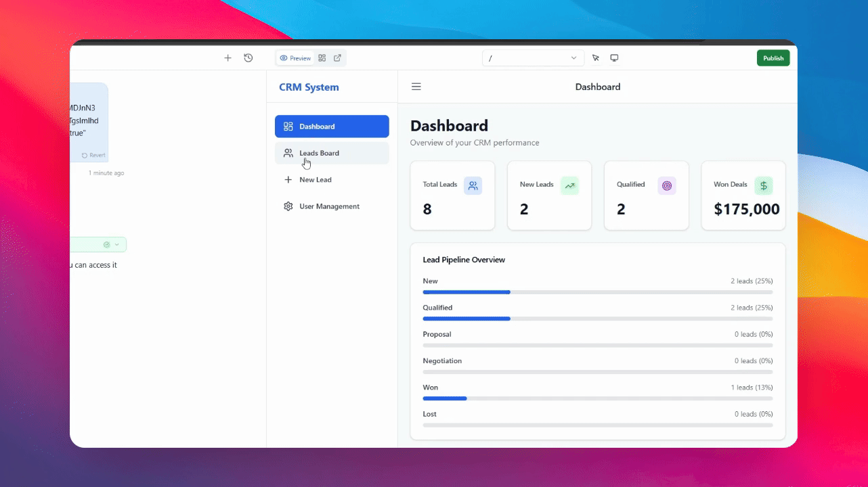
Task: Go to User Management in the sidebar
Action: (332, 206)
